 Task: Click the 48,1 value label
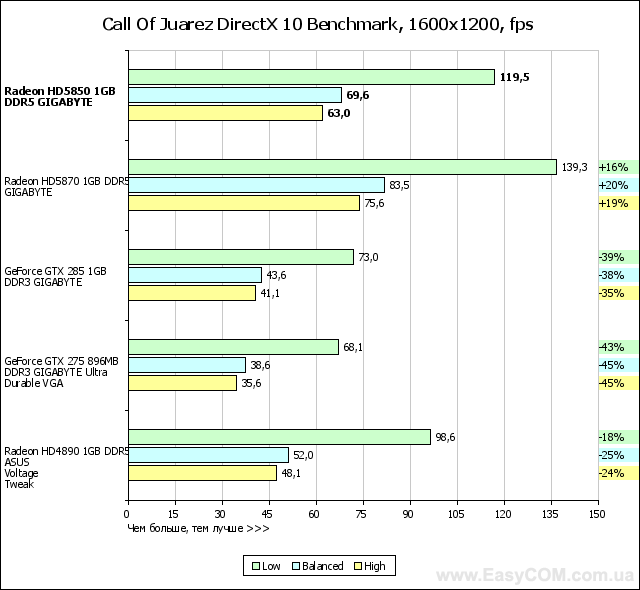[x=291, y=473]
